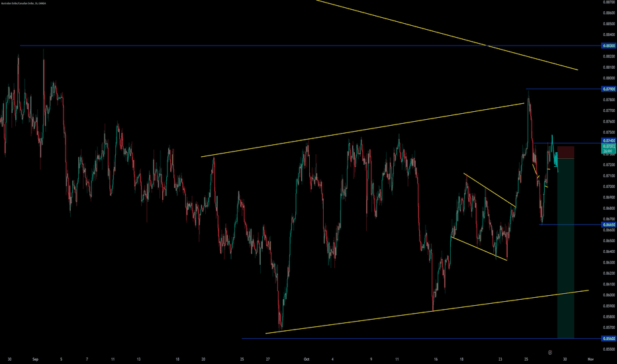Select the upper line of the small descending channel
The height and width of the screenshot is (364, 617).
(x=489, y=190)
